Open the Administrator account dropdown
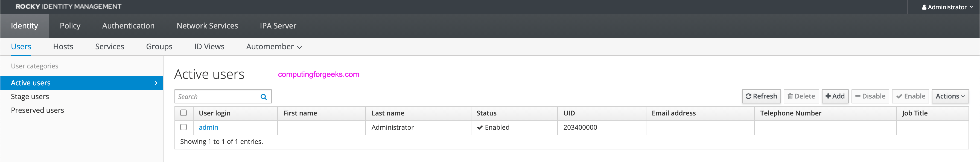 pos(947,7)
